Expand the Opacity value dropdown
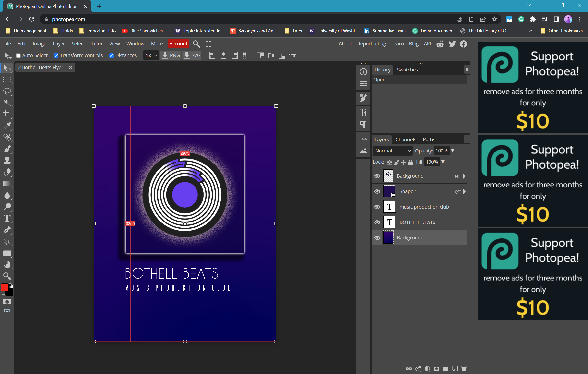This screenshot has width=588, height=374. pos(453,151)
